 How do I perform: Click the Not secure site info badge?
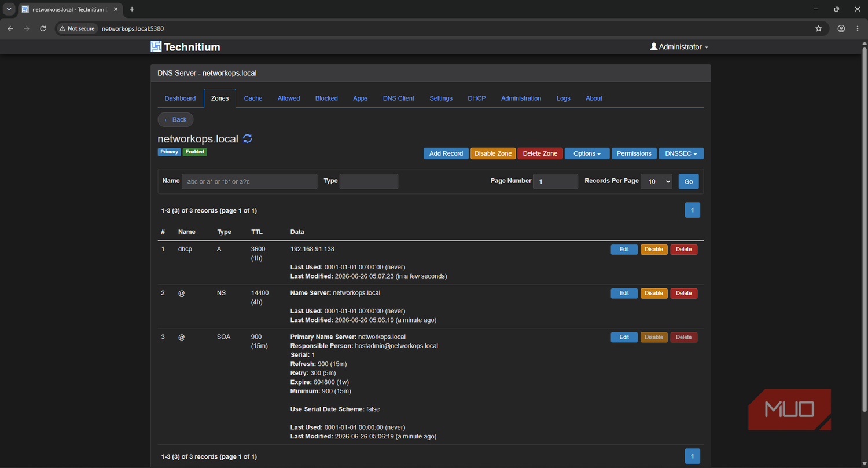pos(77,28)
